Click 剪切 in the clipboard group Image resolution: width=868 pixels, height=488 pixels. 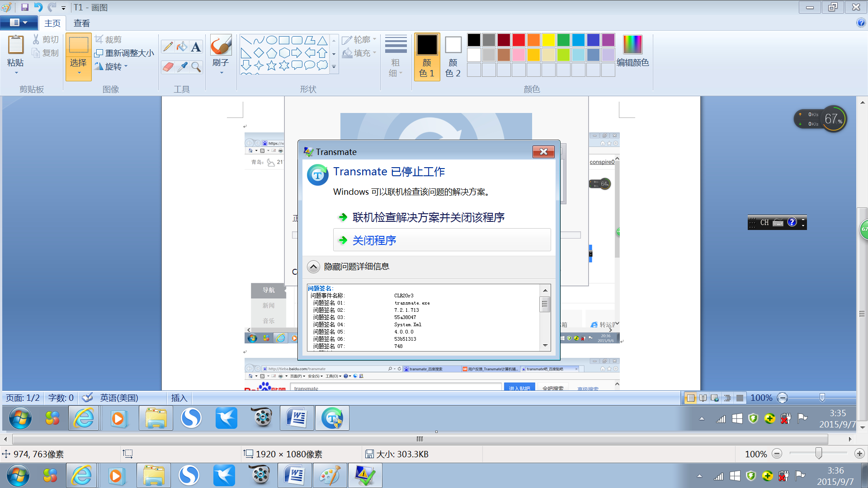[46, 40]
